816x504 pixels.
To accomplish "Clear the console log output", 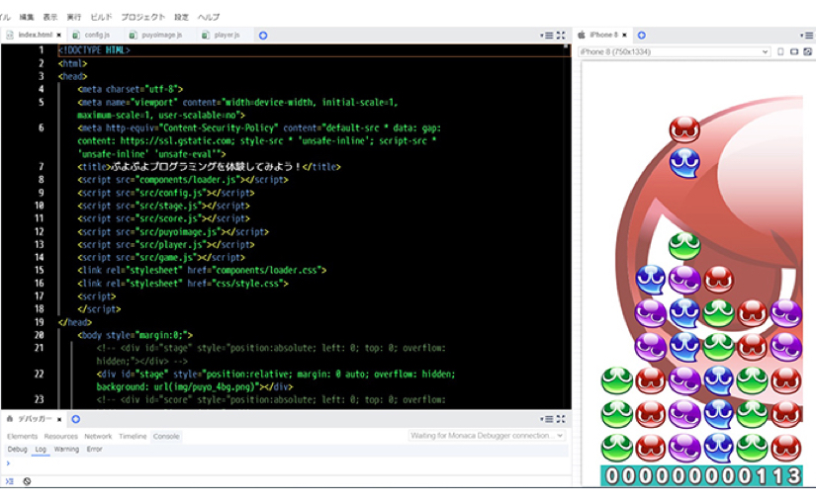I will coord(27,481).
